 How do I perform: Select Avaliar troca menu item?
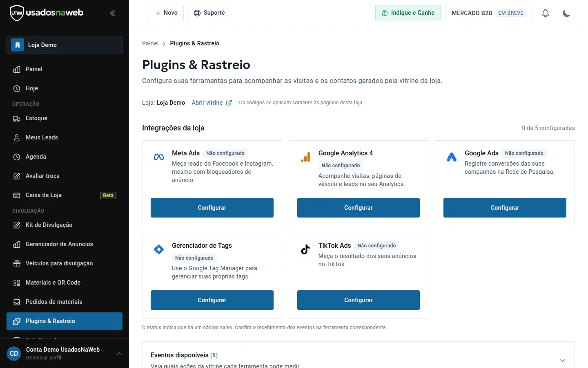(65, 176)
